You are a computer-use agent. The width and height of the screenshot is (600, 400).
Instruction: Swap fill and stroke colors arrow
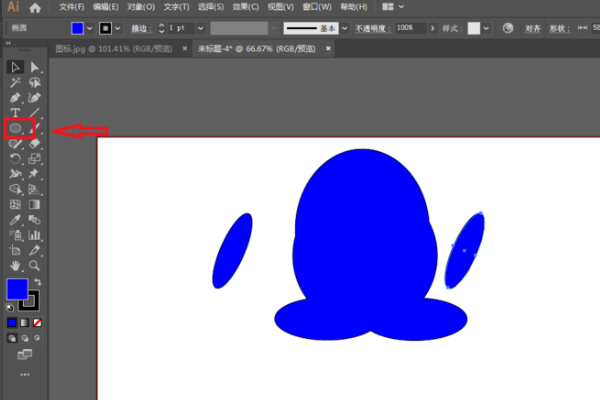36,281
